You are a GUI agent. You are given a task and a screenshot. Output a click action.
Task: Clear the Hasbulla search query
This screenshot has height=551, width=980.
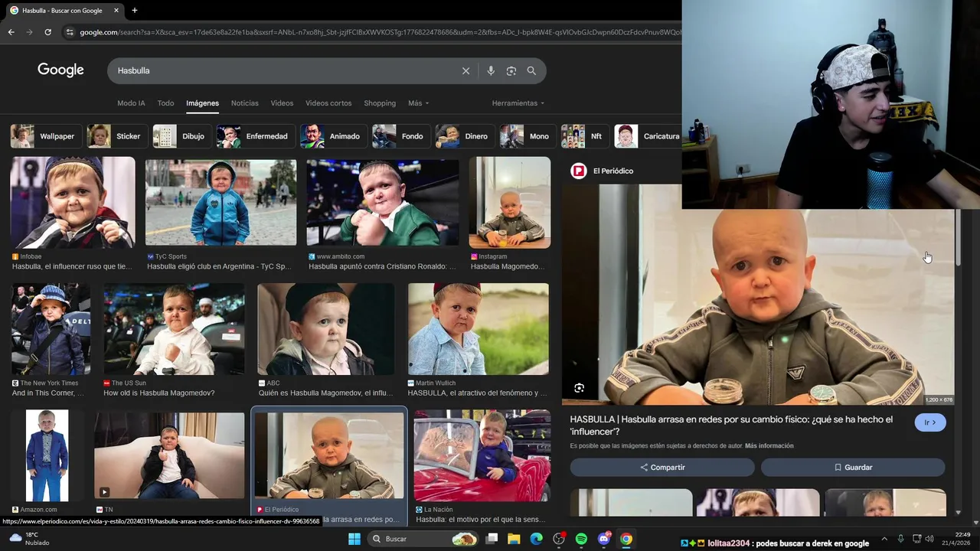pyautogui.click(x=465, y=70)
